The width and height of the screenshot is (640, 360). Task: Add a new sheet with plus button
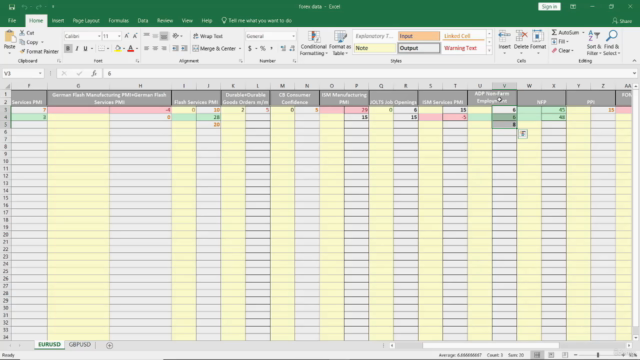(x=109, y=345)
